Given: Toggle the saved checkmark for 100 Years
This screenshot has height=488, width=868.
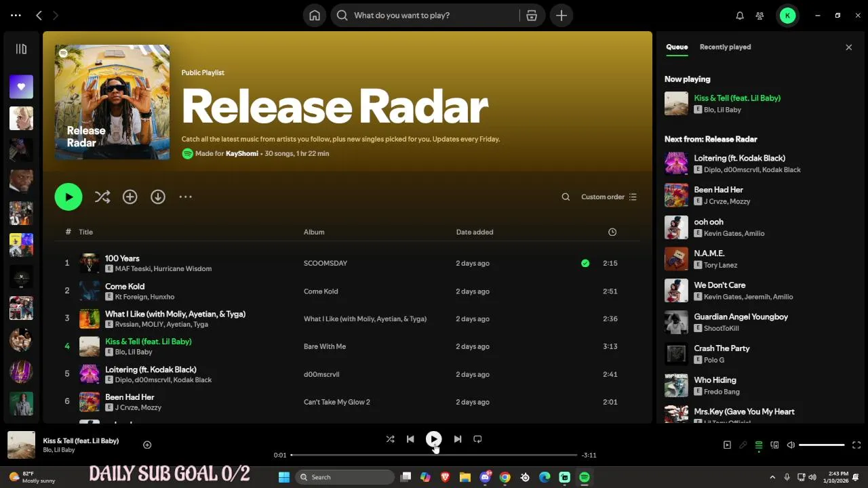Looking at the screenshot, I should click(585, 263).
